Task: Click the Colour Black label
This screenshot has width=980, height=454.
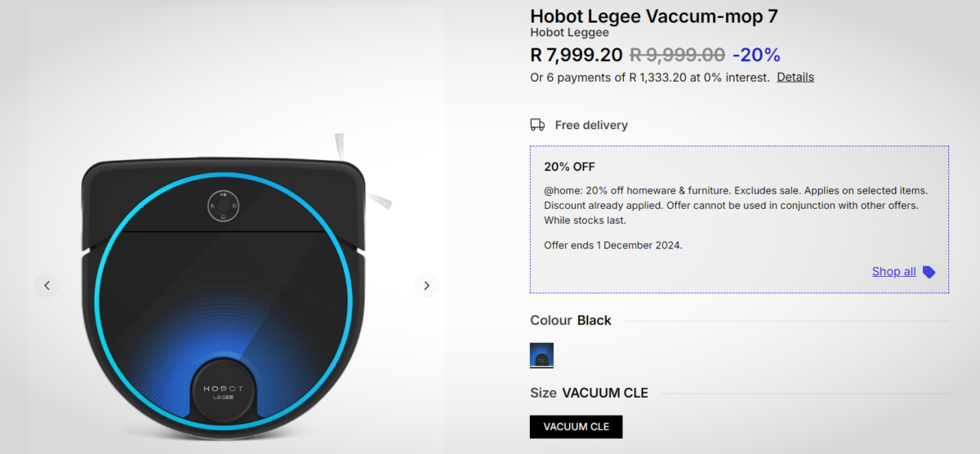Action: [x=570, y=320]
